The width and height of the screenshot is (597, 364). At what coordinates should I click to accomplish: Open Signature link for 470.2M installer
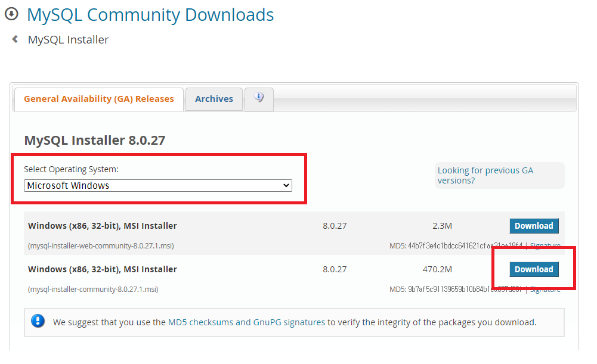545,290
